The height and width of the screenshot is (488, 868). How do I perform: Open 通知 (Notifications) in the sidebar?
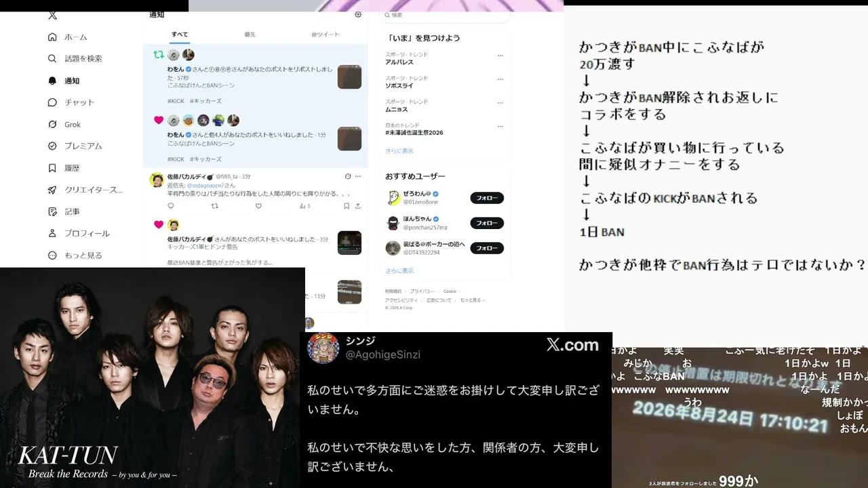pos(64,81)
